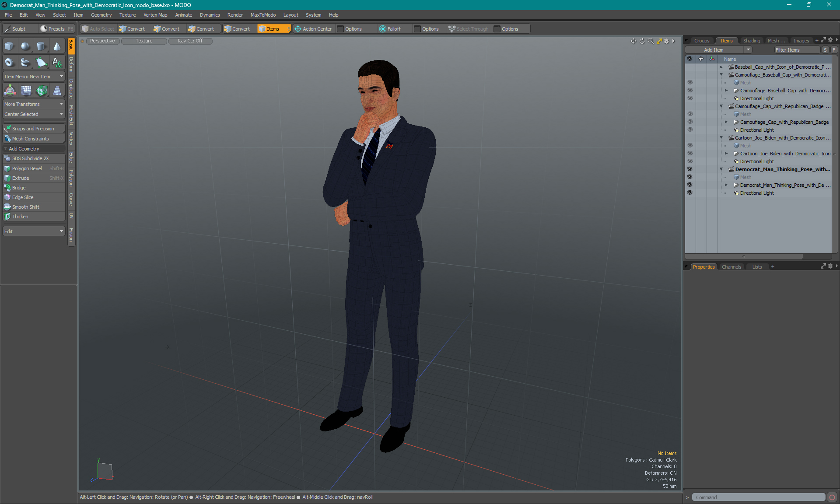Click the viewport move navigation icon
This screenshot has width=840, height=504.
pyautogui.click(x=633, y=41)
